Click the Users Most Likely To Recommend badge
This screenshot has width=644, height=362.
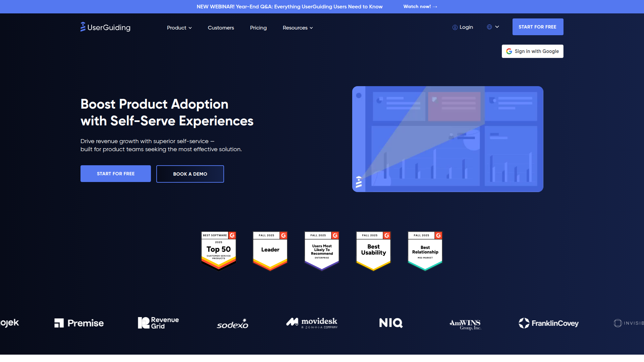tap(321, 250)
